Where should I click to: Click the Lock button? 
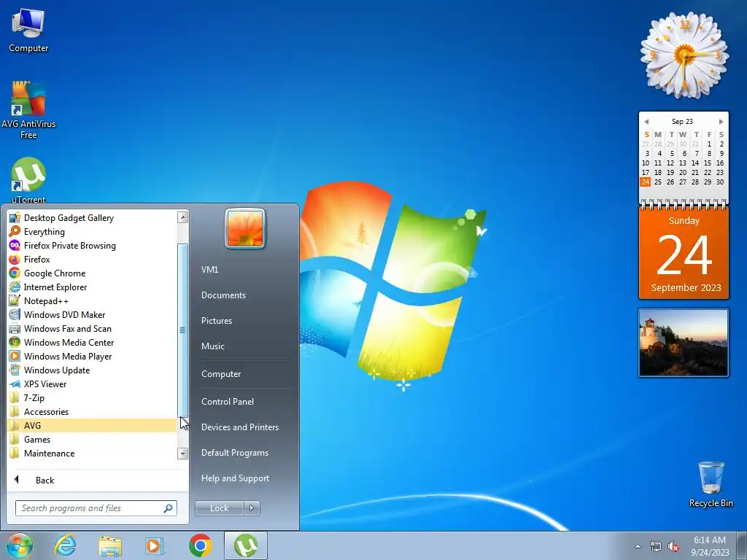point(219,508)
